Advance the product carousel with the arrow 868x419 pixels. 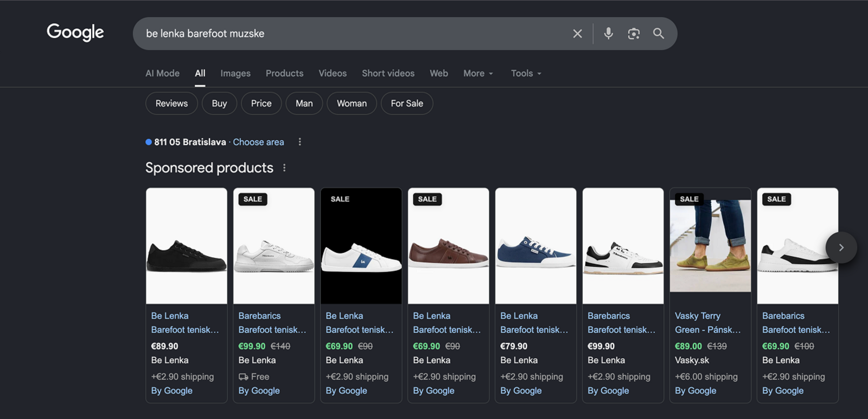[x=841, y=247]
